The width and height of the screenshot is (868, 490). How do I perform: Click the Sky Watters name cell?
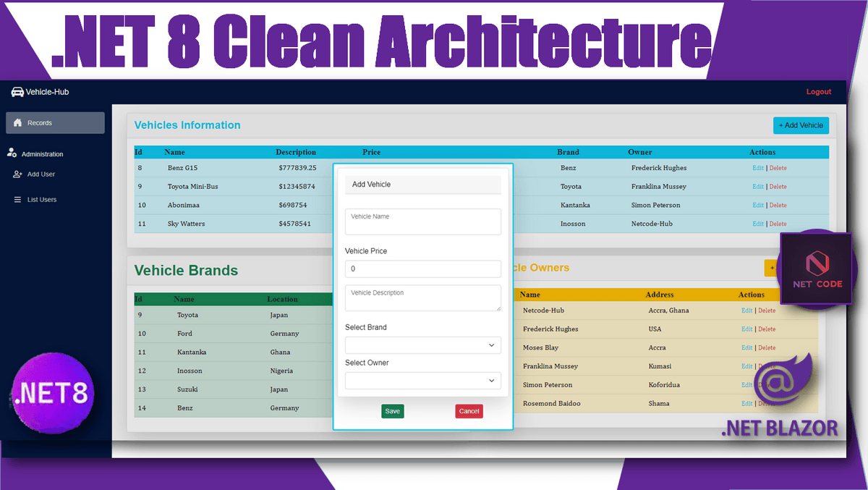coord(186,224)
